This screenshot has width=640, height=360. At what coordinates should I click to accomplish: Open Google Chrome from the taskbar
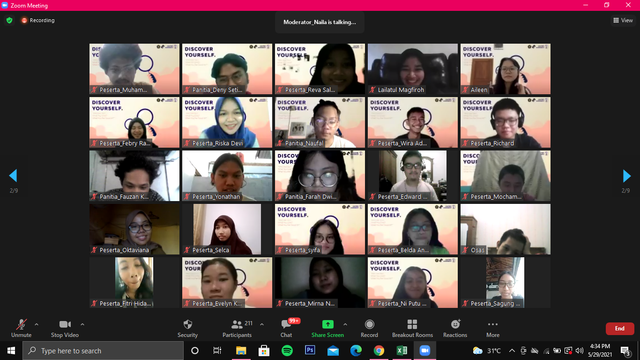coord(379,351)
